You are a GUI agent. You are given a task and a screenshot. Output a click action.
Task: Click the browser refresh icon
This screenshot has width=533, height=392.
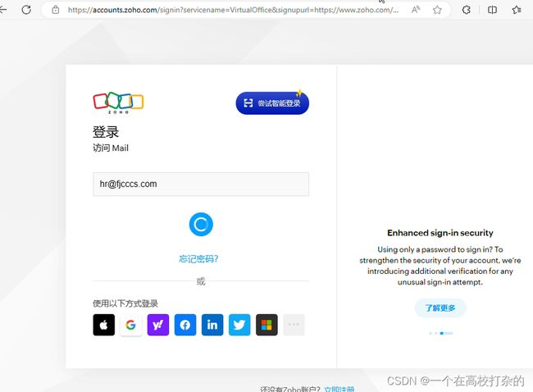(26, 10)
